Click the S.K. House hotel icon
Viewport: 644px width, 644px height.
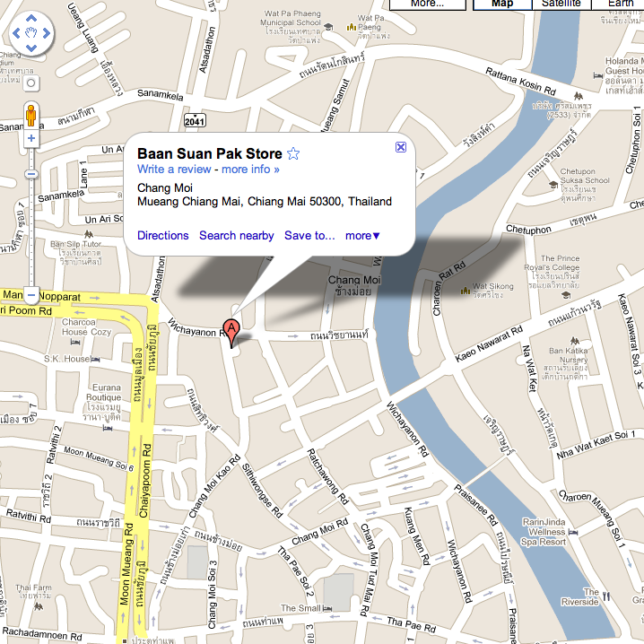[95, 360]
